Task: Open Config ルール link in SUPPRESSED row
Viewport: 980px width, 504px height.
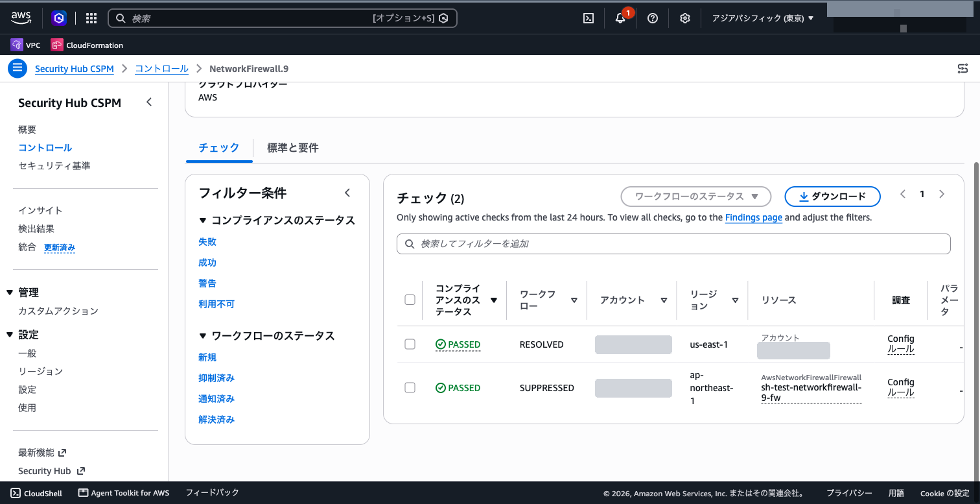Action: pyautogui.click(x=901, y=387)
